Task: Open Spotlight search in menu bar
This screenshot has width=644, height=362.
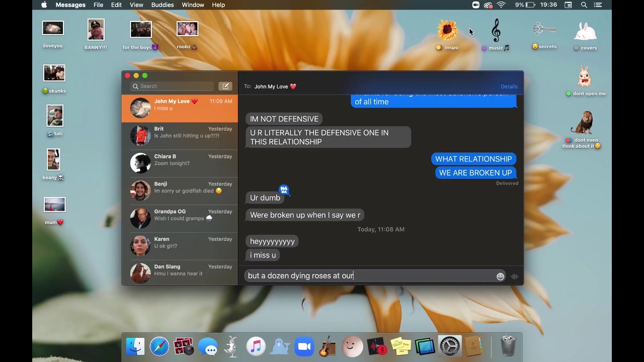Action: 584,5
